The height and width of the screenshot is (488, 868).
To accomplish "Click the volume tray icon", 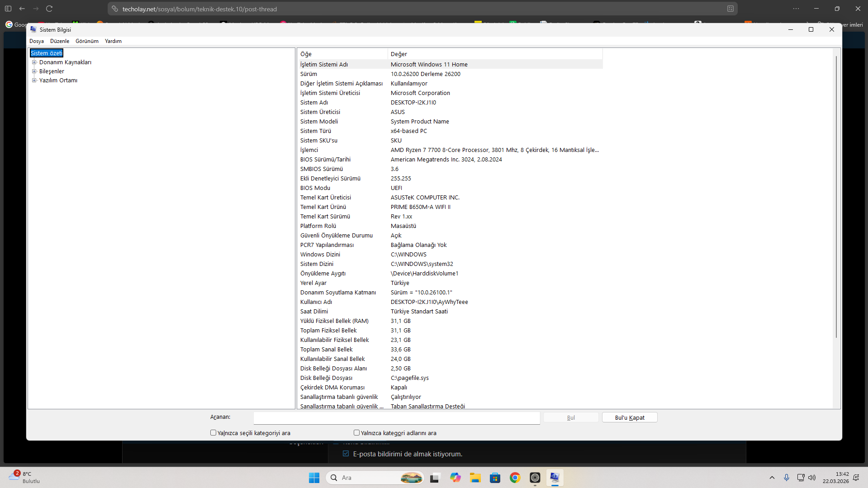I will (x=812, y=478).
